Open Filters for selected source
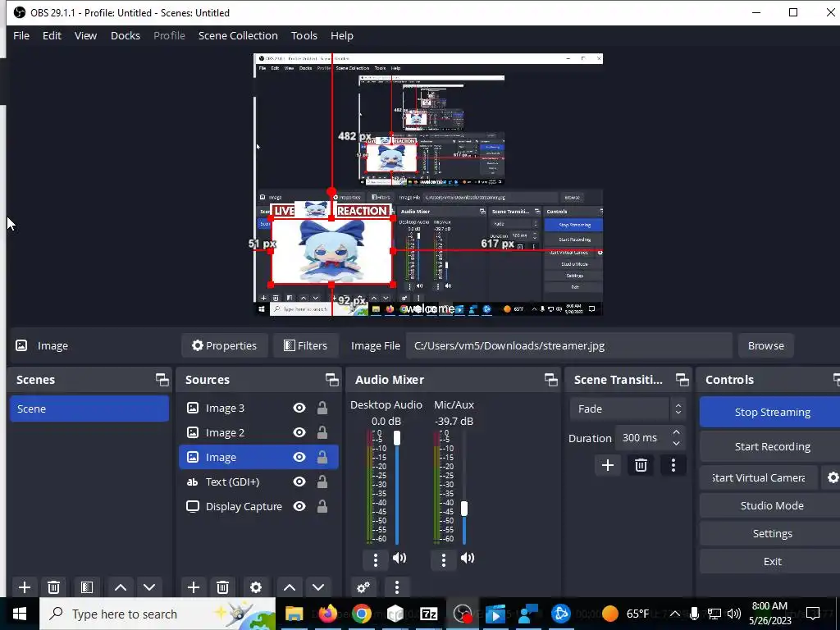 [305, 345]
